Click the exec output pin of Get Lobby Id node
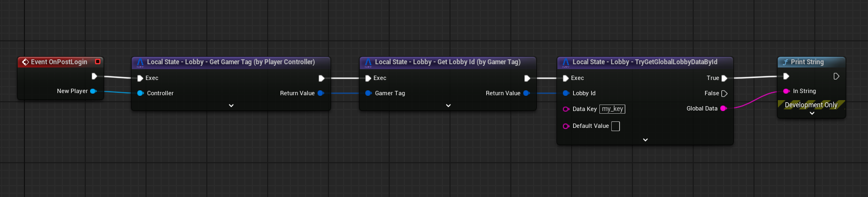Screen dimensions: 868x197 click(x=527, y=78)
